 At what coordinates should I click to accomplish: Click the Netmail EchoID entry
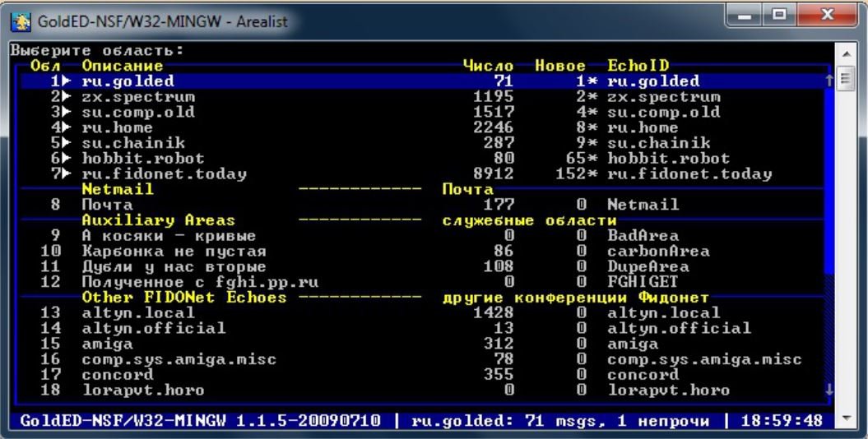[x=643, y=205]
